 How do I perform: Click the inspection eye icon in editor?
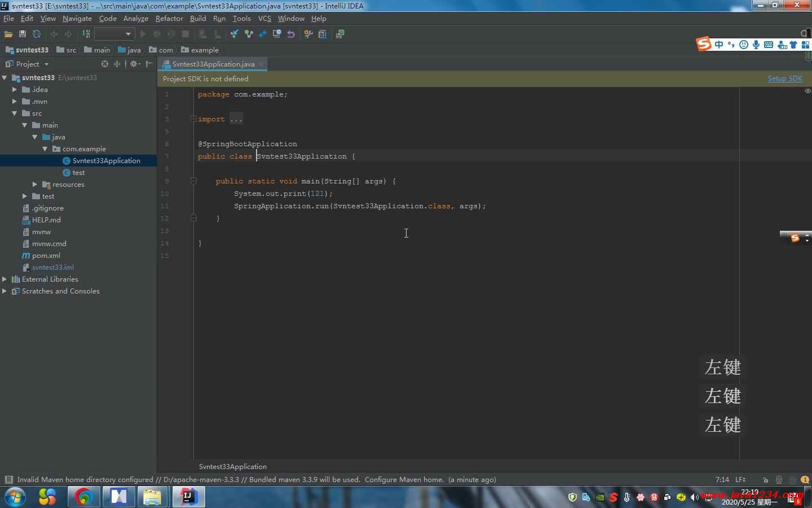807,91
